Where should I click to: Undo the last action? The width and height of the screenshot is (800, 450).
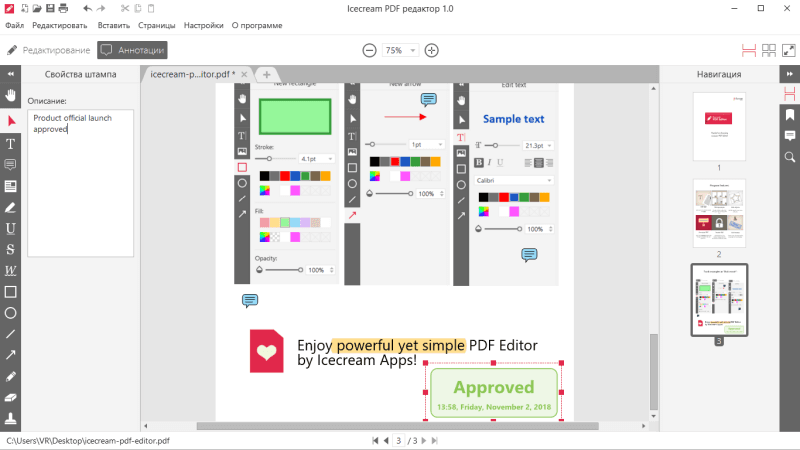(88, 8)
